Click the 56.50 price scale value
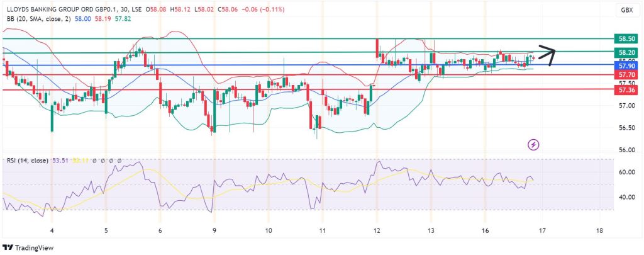The image size is (644, 255). [x=626, y=128]
